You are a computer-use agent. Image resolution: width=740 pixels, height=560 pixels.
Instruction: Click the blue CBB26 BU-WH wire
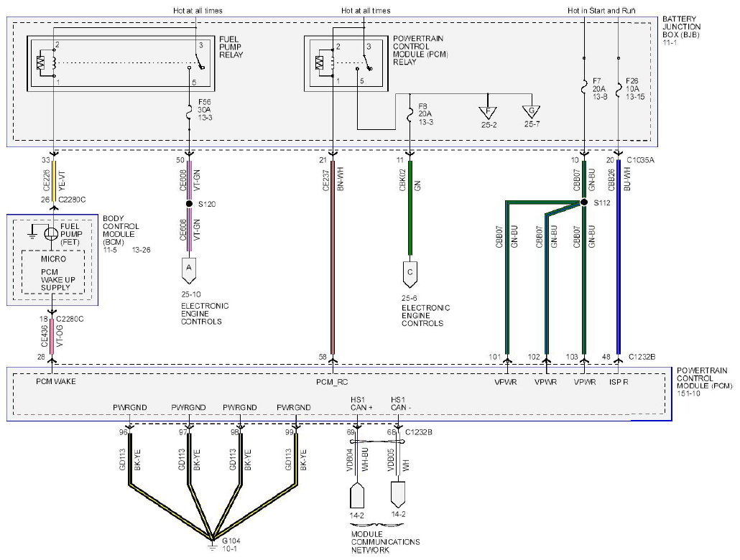(x=619, y=258)
